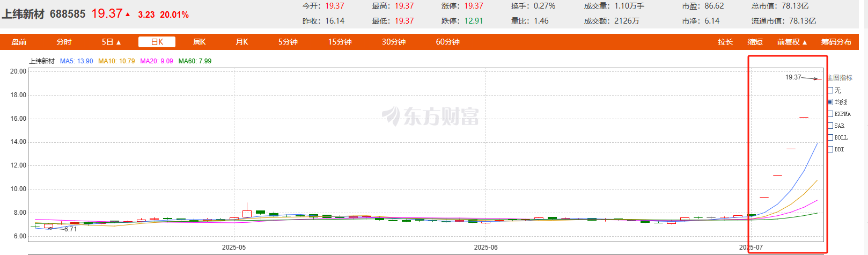Click the 上纬新材 label in chart legend
The image size is (868, 255).
point(42,61)
